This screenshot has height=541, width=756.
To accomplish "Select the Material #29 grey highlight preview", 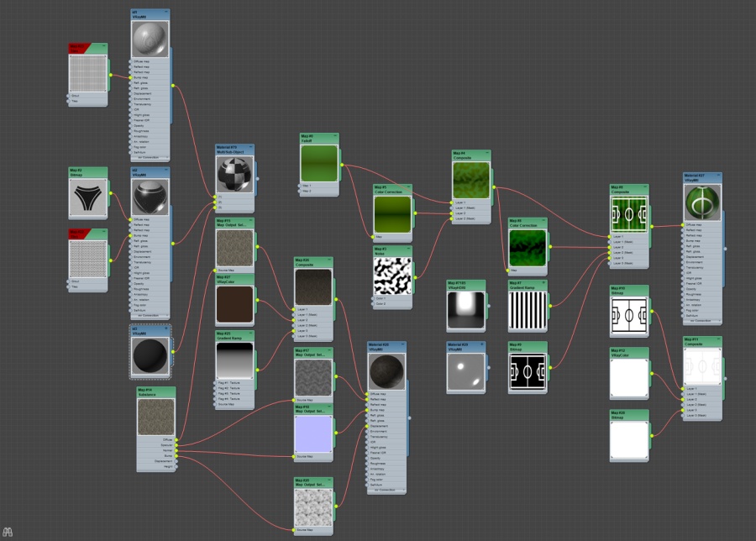I will [465, 372].
